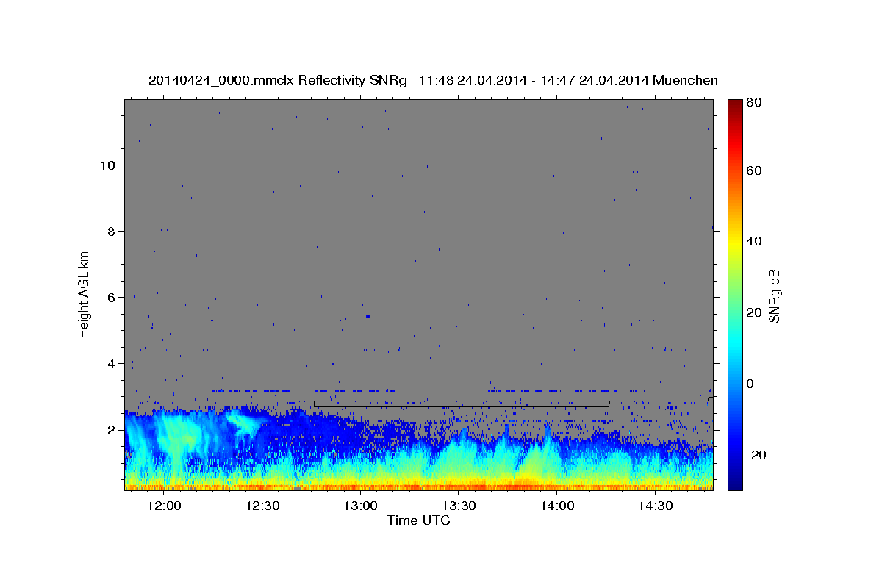Click the 14:00 time tick label
Screen dimensions: 882x588
pyautogui.click(x=557, y=506)
